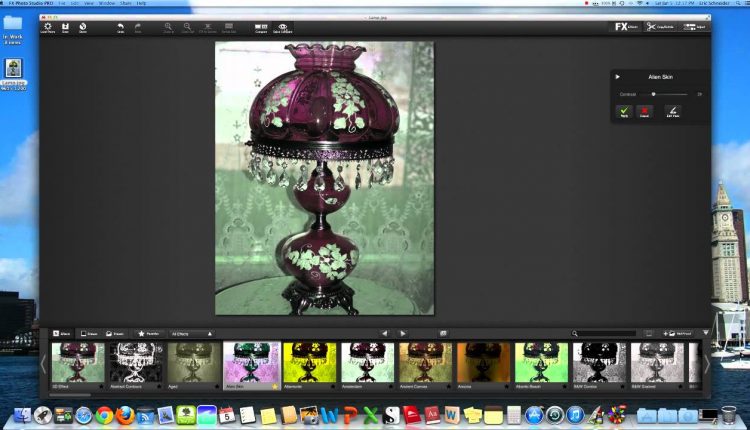750x430 pixels.
Task: Click the effects strip right chevron
Action: (706, 364)
